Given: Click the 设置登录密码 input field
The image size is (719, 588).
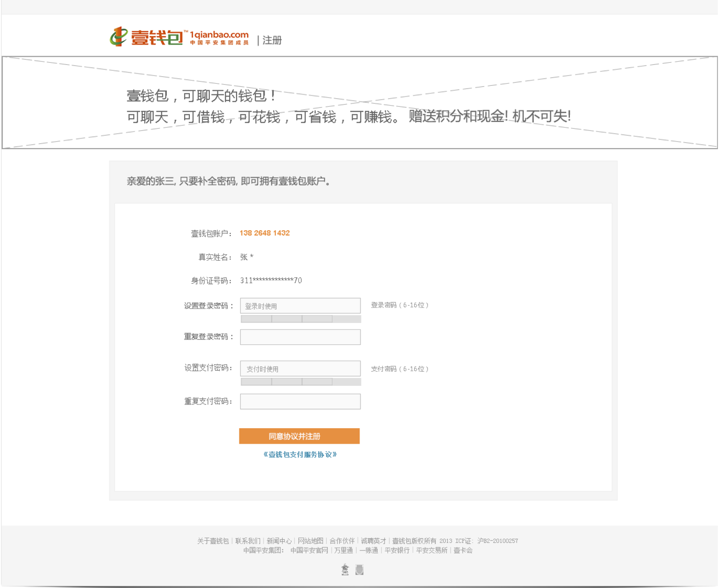Looking at the screenshot, I should click(300, 306).
